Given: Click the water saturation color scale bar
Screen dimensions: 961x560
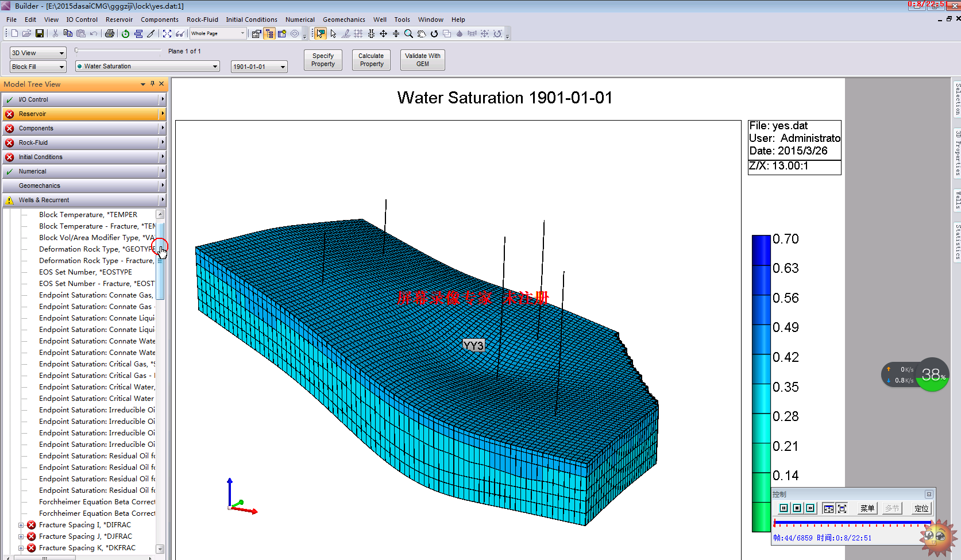Looking at the screenshot, I should pyautogui.click(x=761, y=384).
